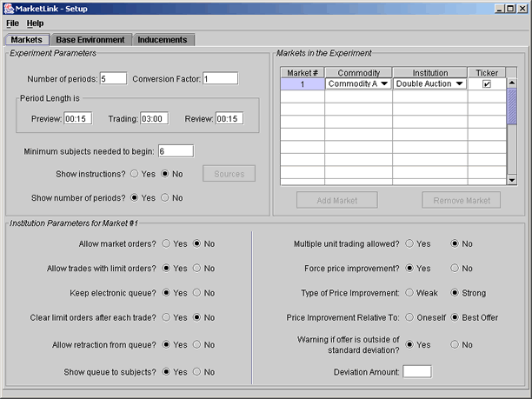Screen dimensions: 532x399
Task: Click the Trading time field
Action: 155,119
